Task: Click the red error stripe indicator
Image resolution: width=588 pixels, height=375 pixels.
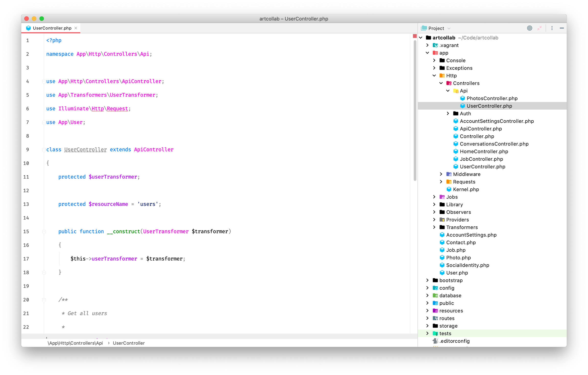Action: (x=415, y=36)
